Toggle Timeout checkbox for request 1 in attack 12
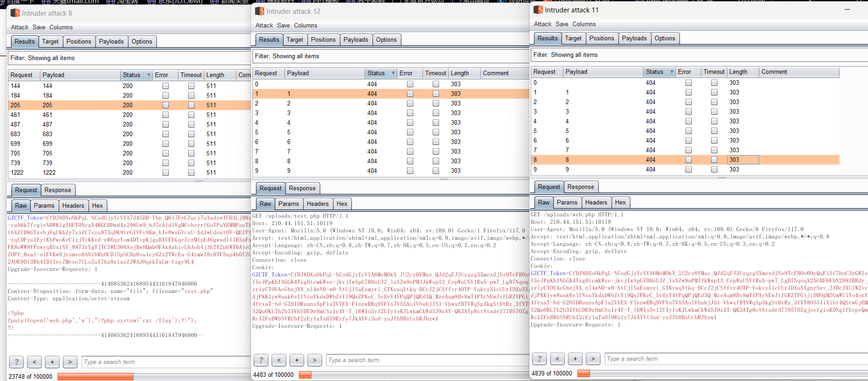 click(x=436, y=94)
